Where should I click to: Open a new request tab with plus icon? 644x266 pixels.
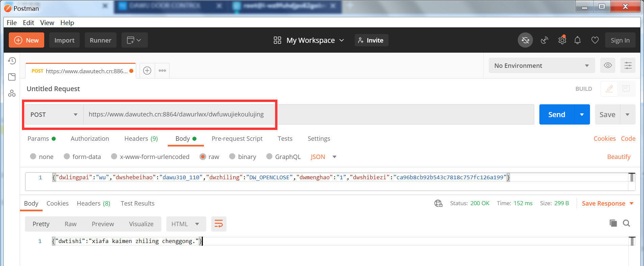[x=147, y=71]
